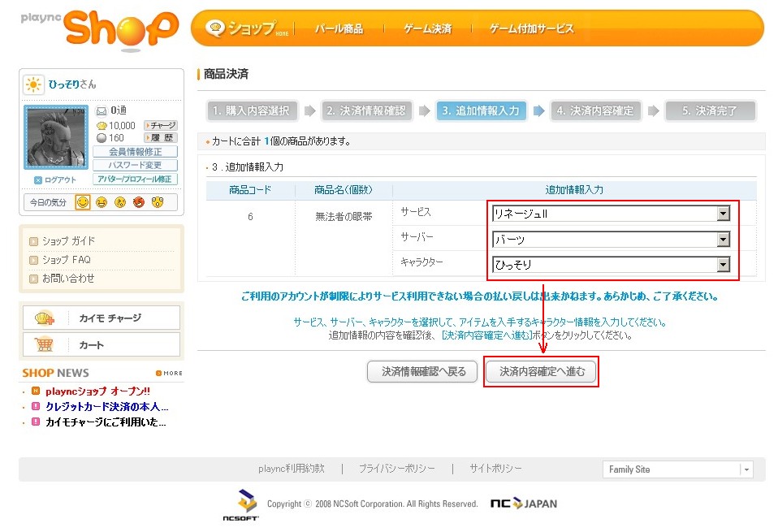This screenshot has height=532, width=778.
Task: Click step 4. 決済内容確定
Action: click(595, 110)
